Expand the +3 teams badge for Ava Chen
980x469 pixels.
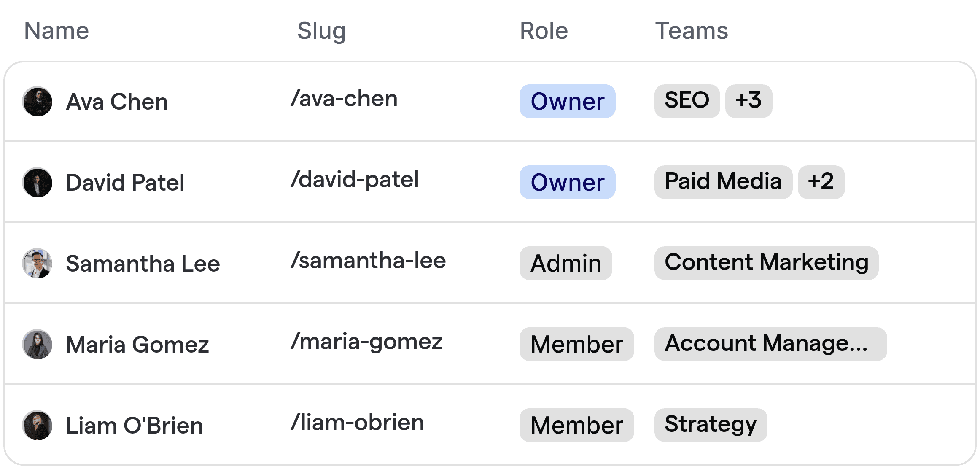pyautogui.click(x=748, y=100)
